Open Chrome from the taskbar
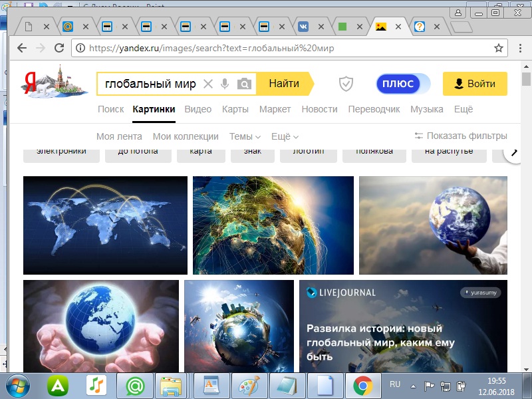Screen dimensions: 532x399 click(362, 386)
